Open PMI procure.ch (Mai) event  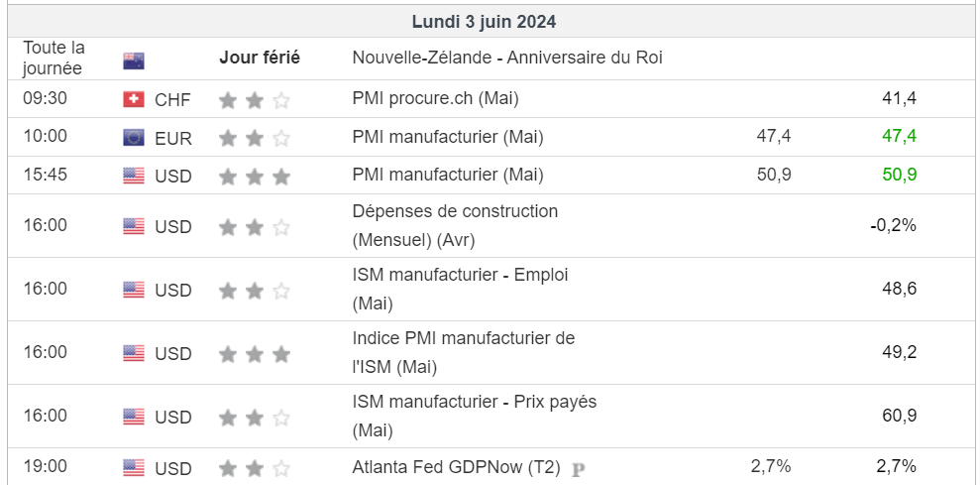click(x=436, y=99)
